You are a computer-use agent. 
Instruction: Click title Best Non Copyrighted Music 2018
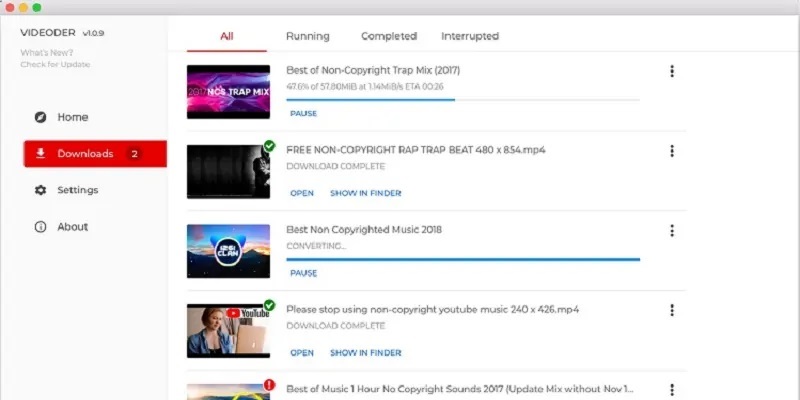point(364,230)
